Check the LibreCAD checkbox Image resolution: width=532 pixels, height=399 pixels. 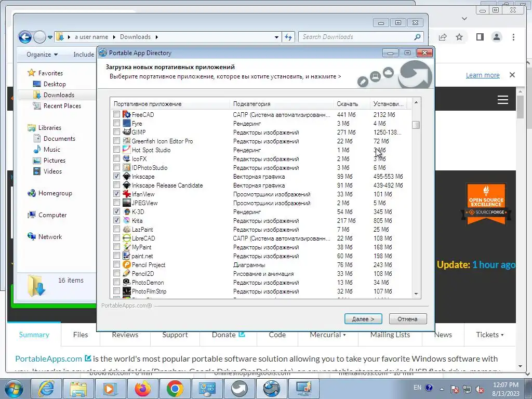116,238
